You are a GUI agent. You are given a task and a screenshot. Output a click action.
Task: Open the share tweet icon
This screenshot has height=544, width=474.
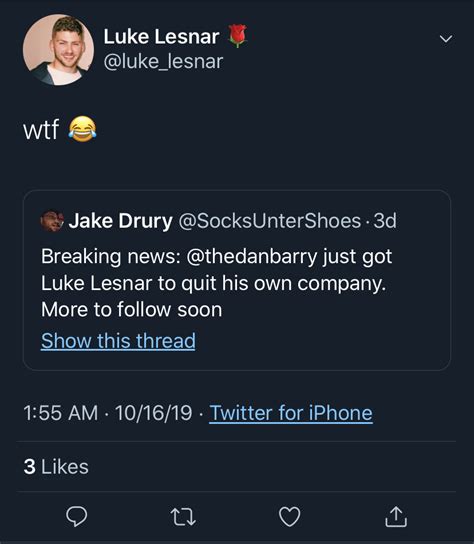[x=396, y=517]
